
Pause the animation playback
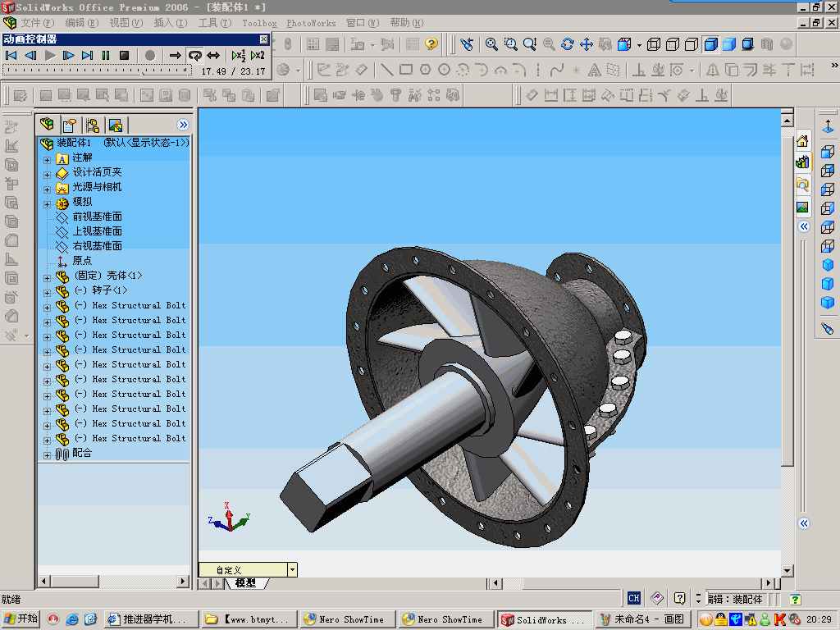click(106, 55)
